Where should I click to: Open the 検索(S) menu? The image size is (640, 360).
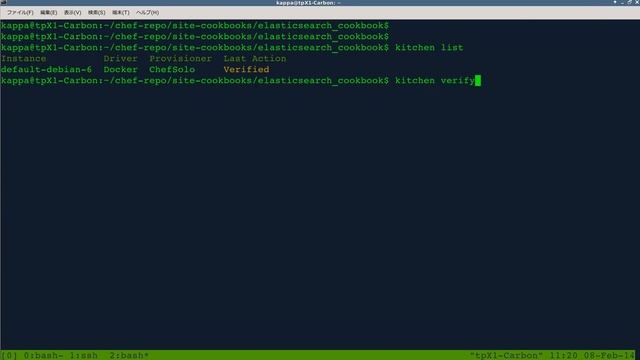96,13
